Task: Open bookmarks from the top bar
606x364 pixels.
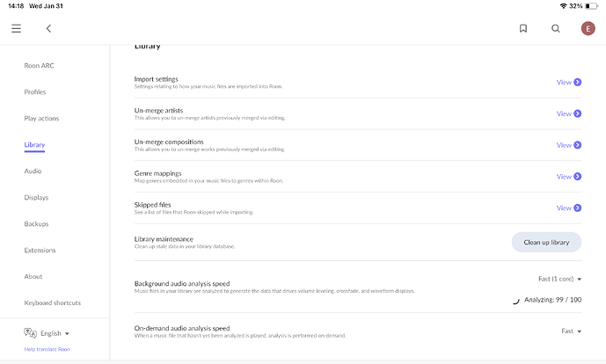Action: click(523, 28)
